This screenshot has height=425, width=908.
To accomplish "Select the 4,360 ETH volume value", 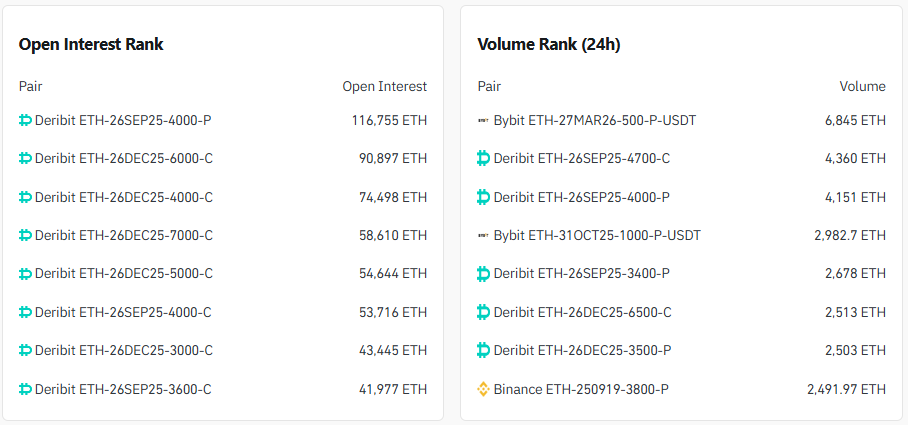I will 855,158.
